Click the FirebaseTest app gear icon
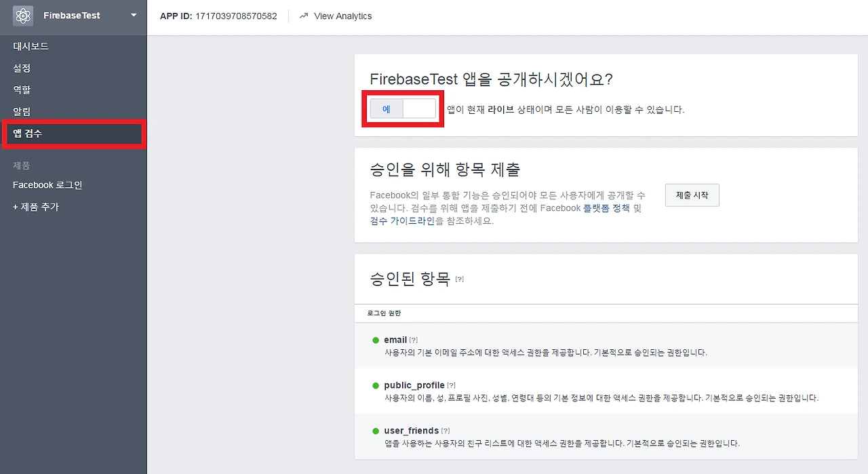 (22, 15)
